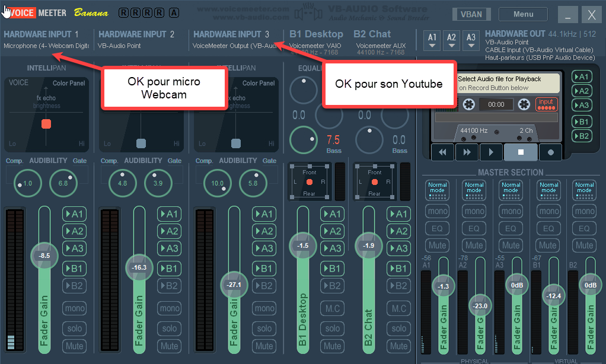Minimize the Voicemeeter window
606x364 pixels.
[x=567, y=15]
